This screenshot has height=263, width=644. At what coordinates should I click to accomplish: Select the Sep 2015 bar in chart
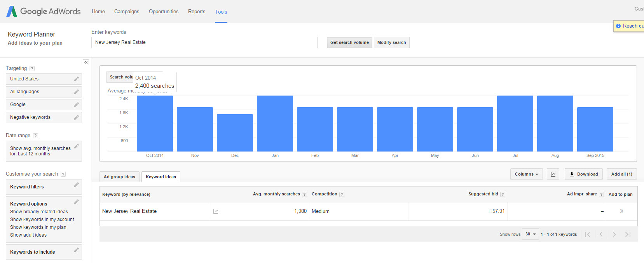click(x=595, y=129)
